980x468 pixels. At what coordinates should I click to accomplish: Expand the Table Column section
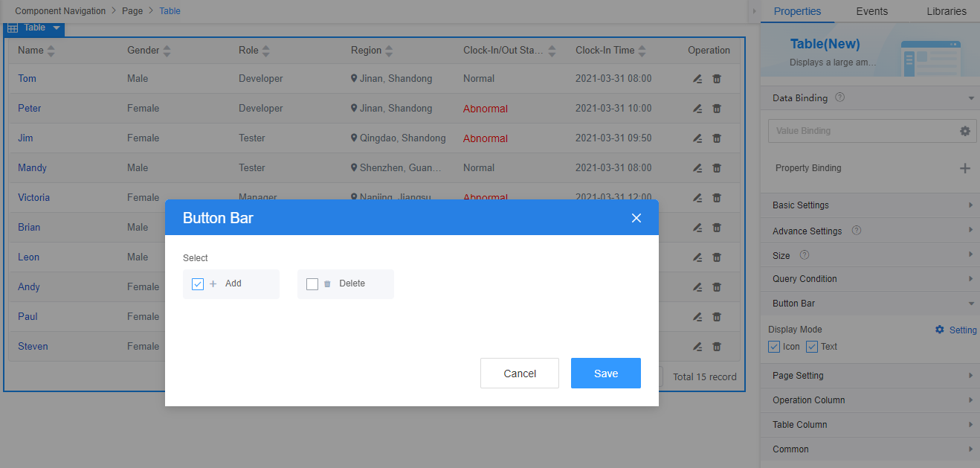pyautogui.click(x=870, y=425)
